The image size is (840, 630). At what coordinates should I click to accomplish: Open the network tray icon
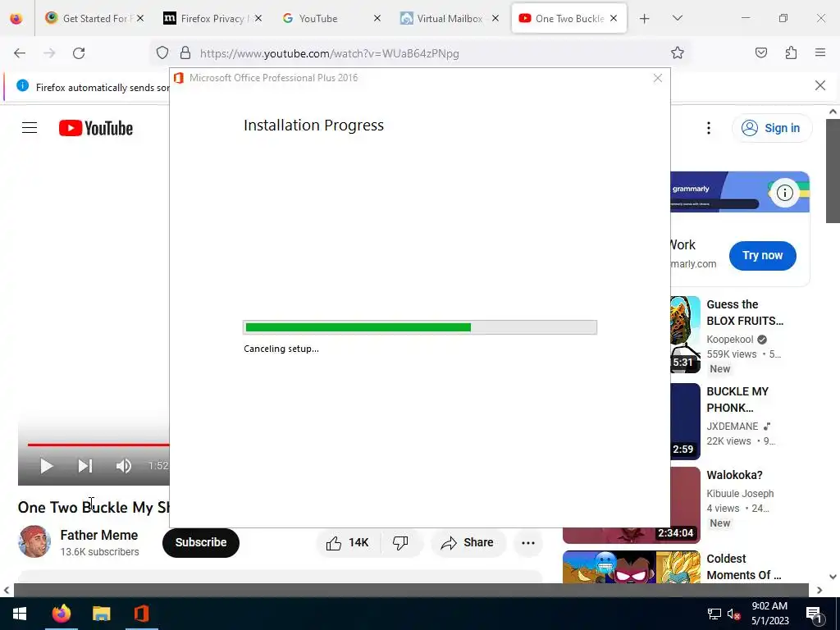coord(714,614)
